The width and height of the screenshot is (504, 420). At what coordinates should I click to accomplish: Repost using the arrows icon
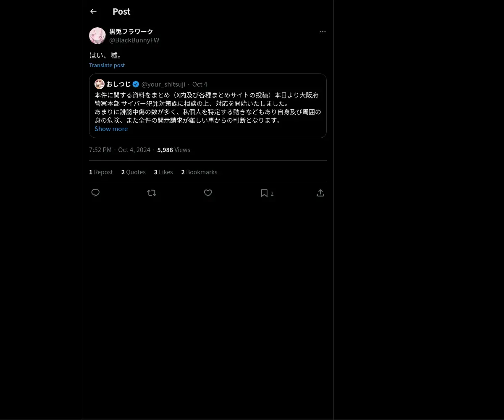152,193
